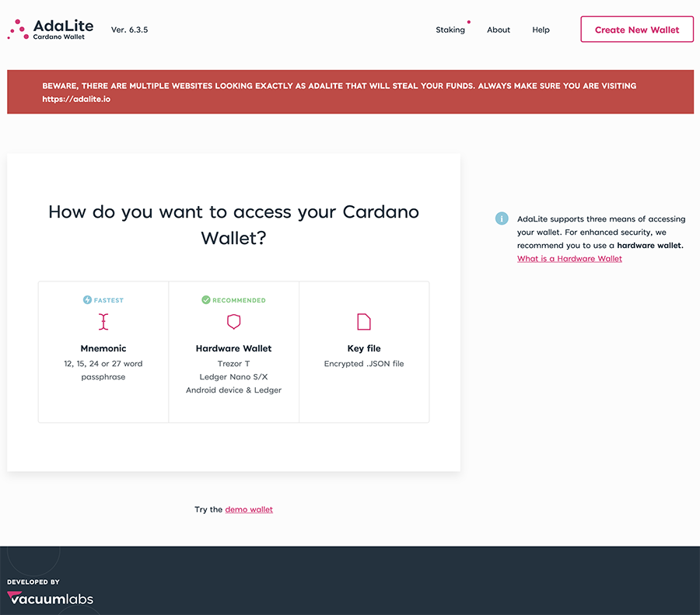
Task: Click the Hardware Wallet shield icon
Action: click(x=233, y=321)
